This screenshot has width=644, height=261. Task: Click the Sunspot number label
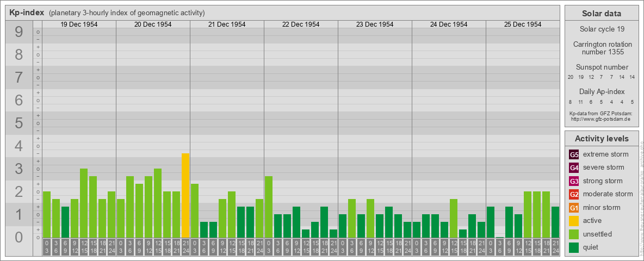tap(602, 67)
